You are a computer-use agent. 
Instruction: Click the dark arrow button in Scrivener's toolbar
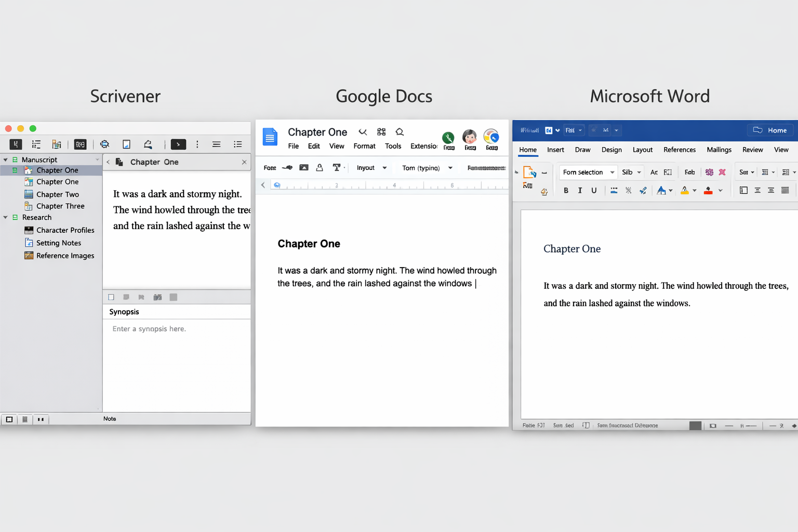pos(178,144)
